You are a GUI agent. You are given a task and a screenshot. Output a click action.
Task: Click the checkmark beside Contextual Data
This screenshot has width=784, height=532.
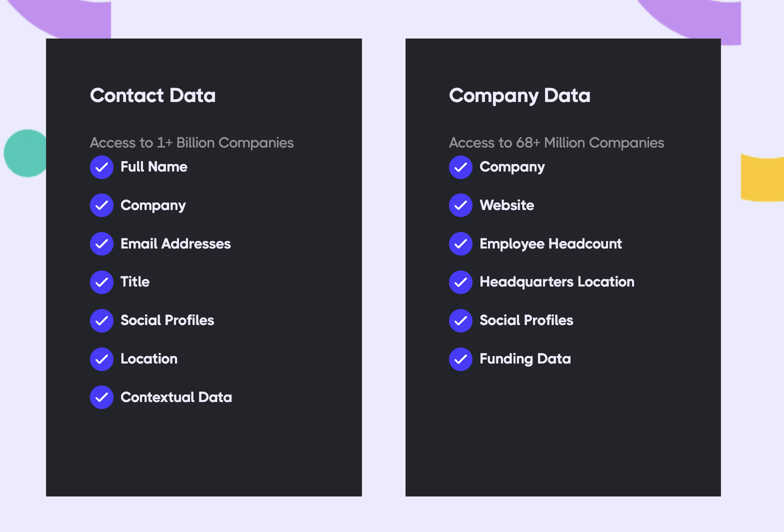tap(101, 397)
